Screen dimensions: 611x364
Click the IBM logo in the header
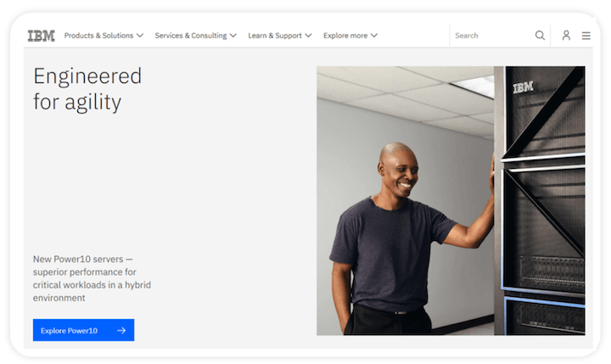41,36
